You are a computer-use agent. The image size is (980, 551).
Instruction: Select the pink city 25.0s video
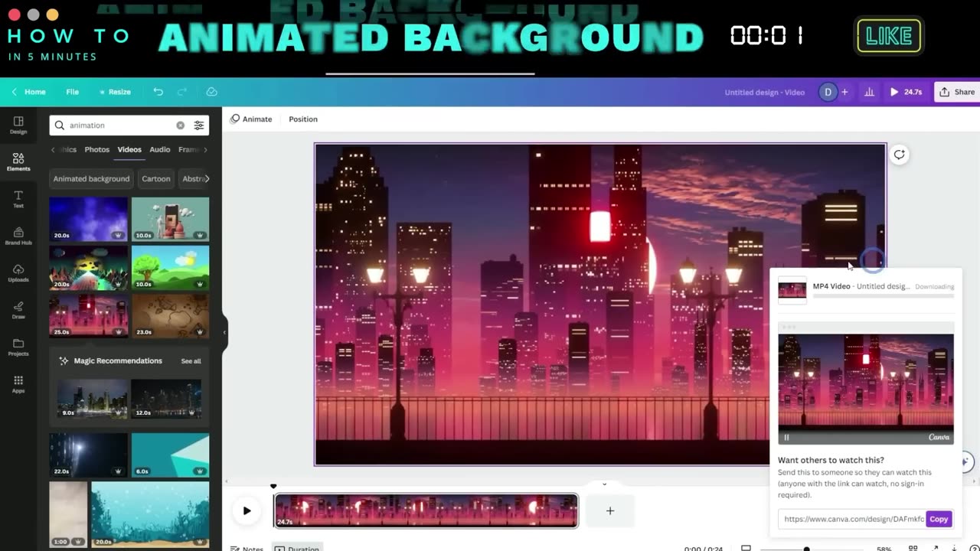[88, 315]
